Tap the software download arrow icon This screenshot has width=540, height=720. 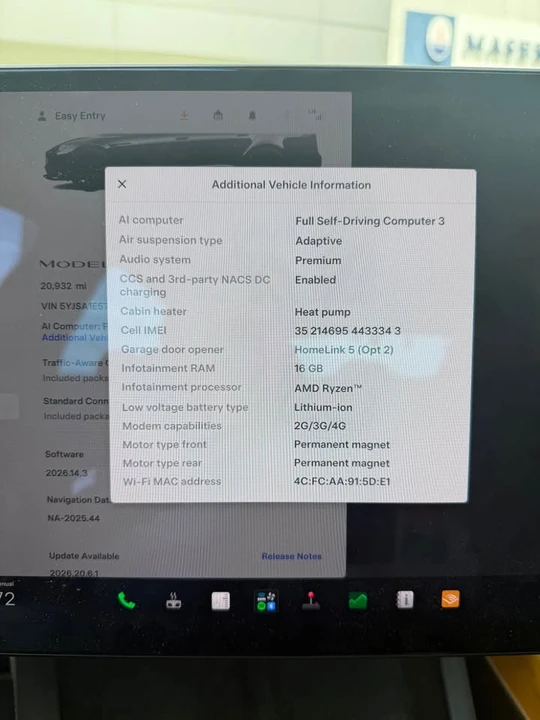pos(184,115)
